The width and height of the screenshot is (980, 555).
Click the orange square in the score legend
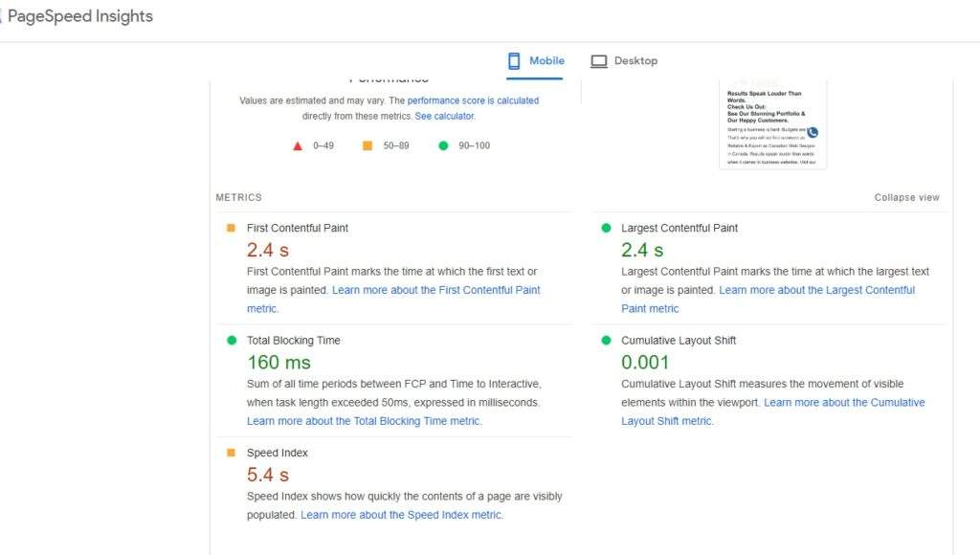coord(367,144)
